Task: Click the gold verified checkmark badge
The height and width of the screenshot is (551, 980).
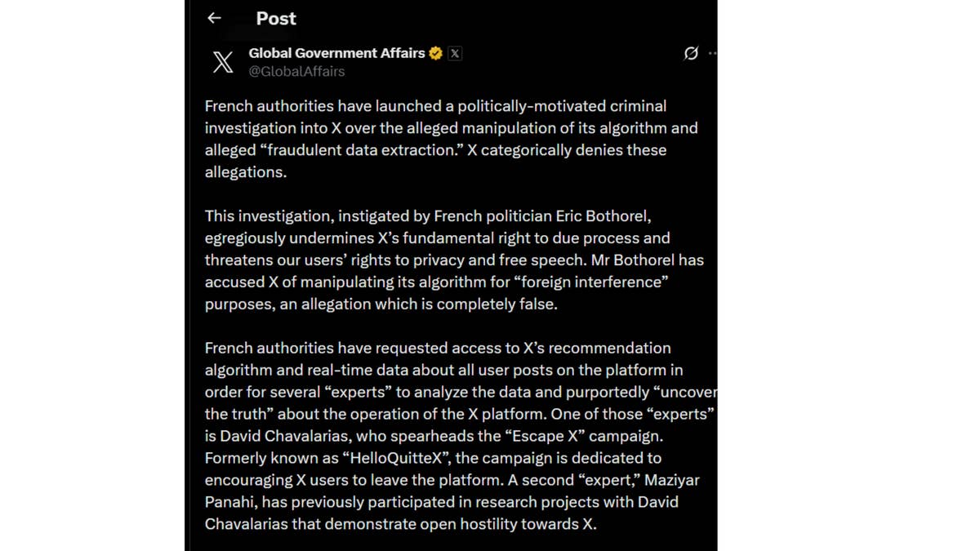Action: 436,53
